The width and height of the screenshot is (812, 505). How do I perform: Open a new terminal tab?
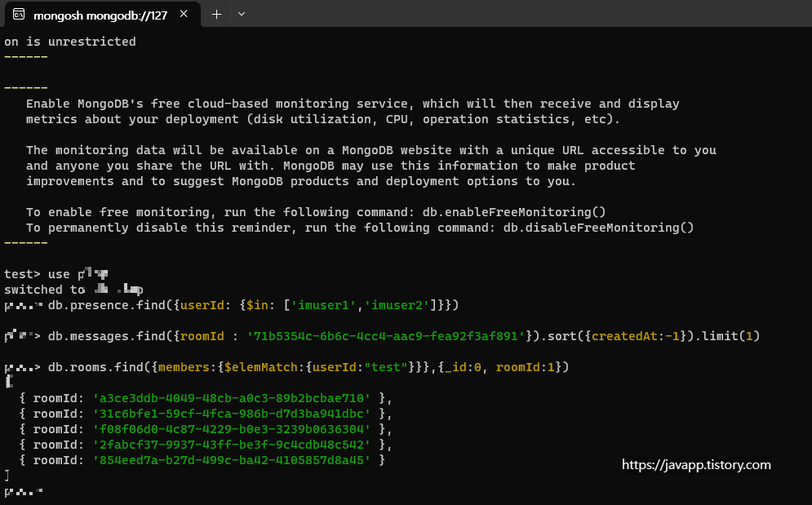click(216, 15)
